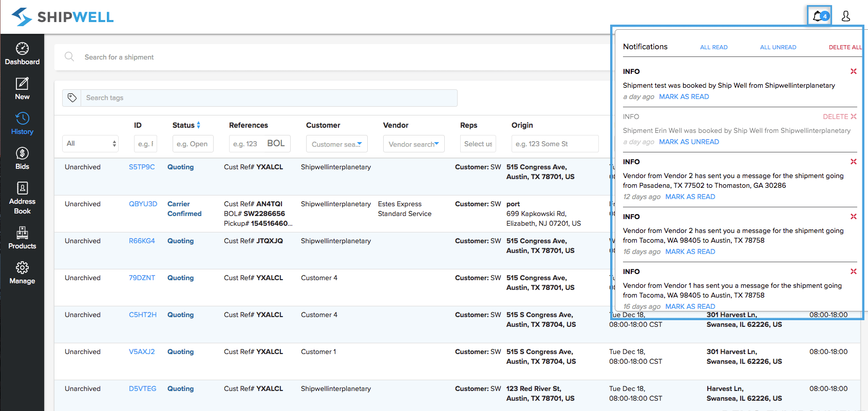Mark Erin Well notification as unread

(689, 142)
